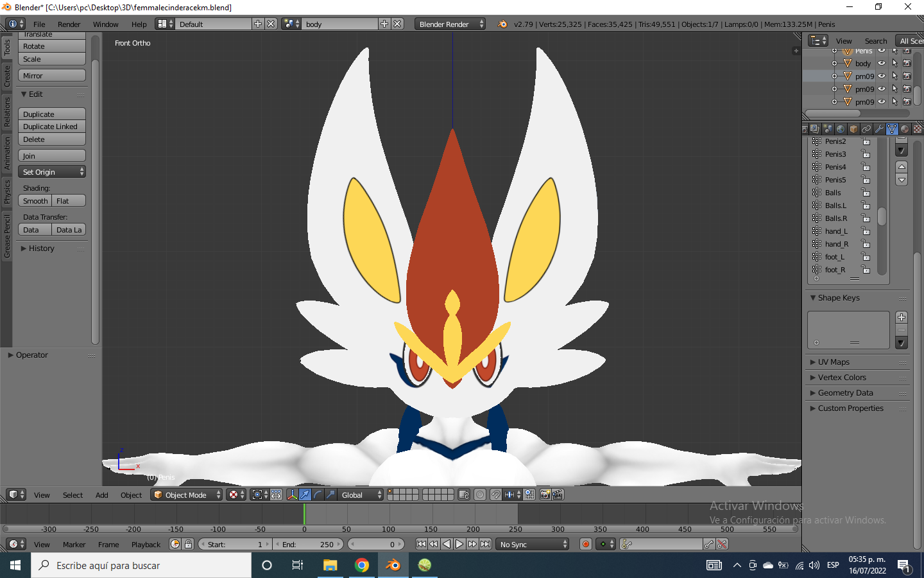The height and width of the screenshot is (578, 924).
Task: Browse screen layouts with the layout icon
Action: click(165, 24)
